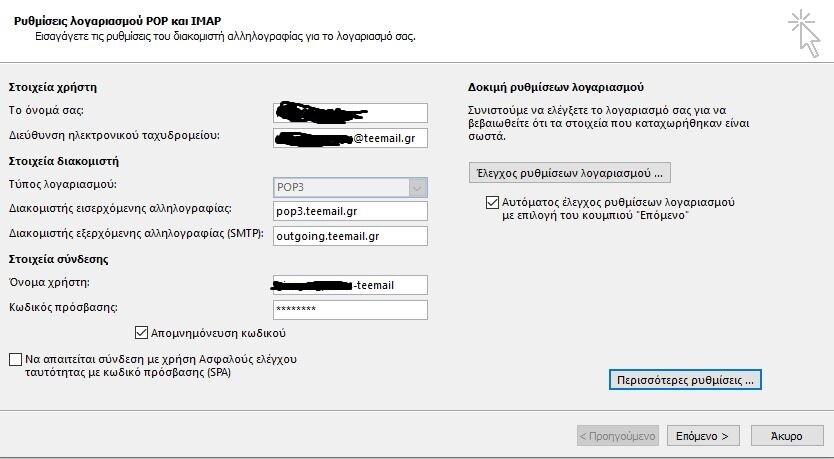
Task: Click the email address field ending @teemail.gr
Action: (350, 138)
